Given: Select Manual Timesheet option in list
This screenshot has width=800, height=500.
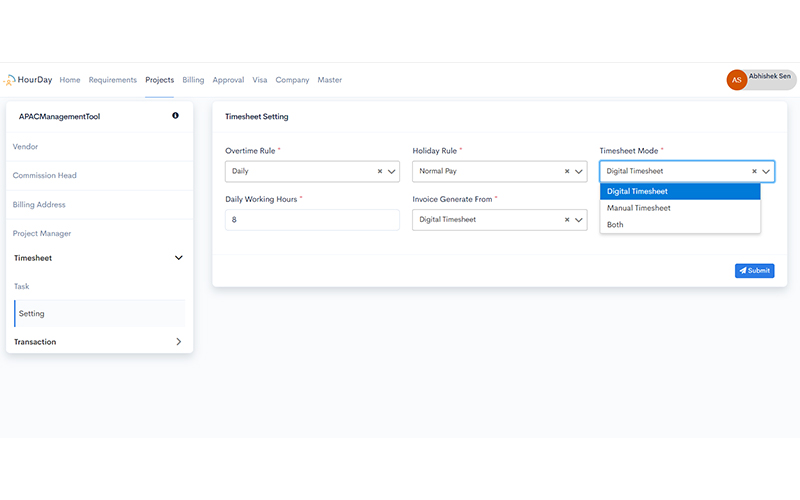Looking at the screenshot, I should pos(639,208).
